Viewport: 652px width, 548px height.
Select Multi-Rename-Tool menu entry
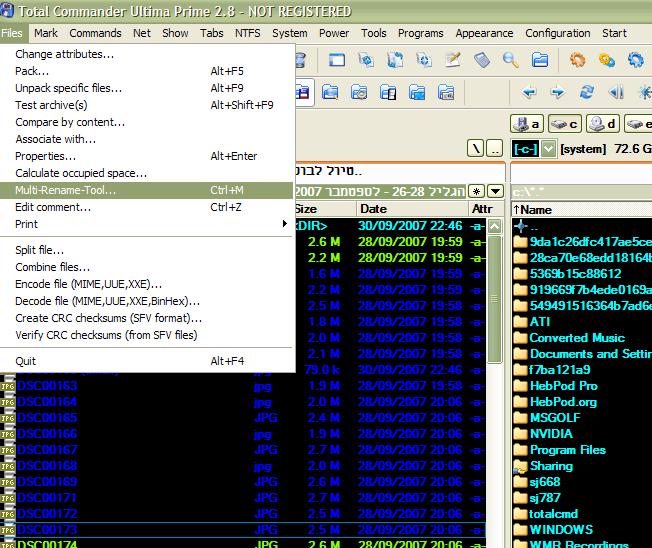point(66,190)
